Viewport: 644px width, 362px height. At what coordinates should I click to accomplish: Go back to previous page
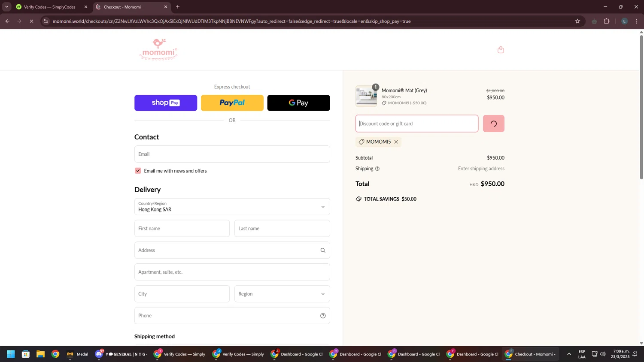pyautogui.click(x=7, y=21)
